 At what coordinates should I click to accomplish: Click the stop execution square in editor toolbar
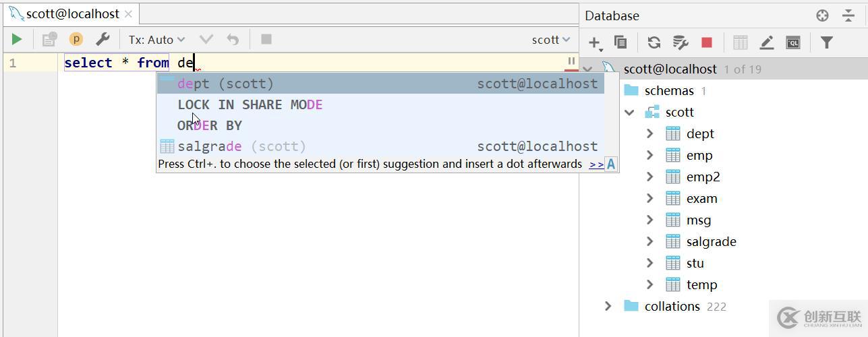pos(266,39)
